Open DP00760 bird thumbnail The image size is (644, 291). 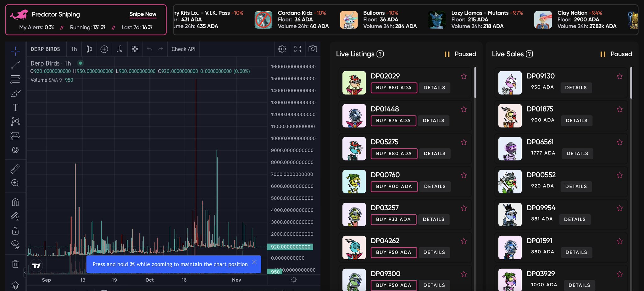[x=354, y=182]
